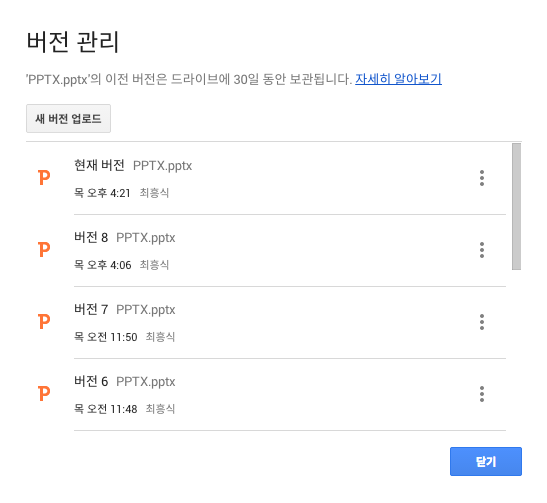Click the version list scrollbar thumb

[516, 207]
